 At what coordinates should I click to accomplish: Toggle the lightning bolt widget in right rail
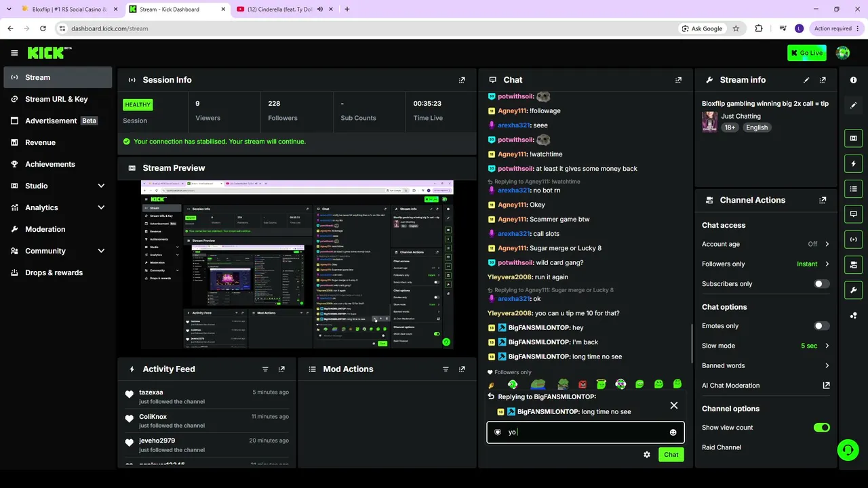pyautogui.click(x=853, y=163)
